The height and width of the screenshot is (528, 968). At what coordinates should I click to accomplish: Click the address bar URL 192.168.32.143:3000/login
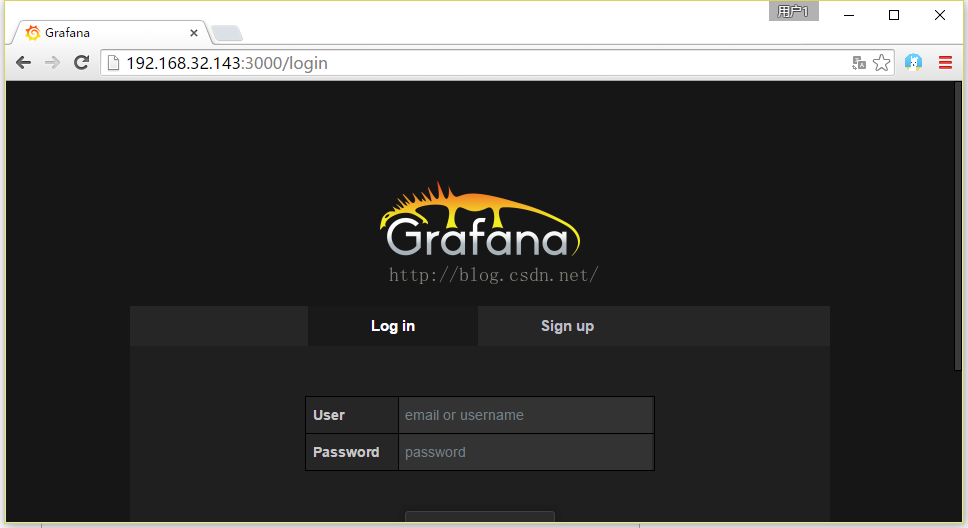(227, 63)
